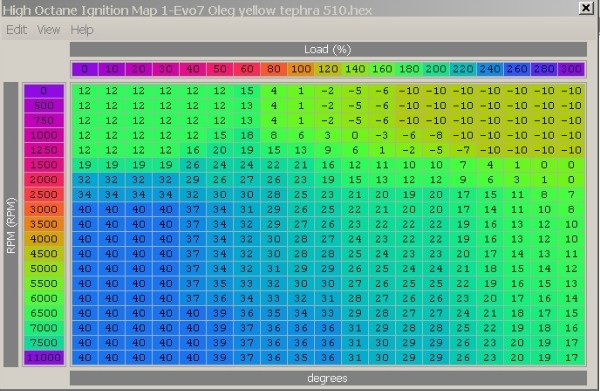Select the 5500 RPM row header

44,283
